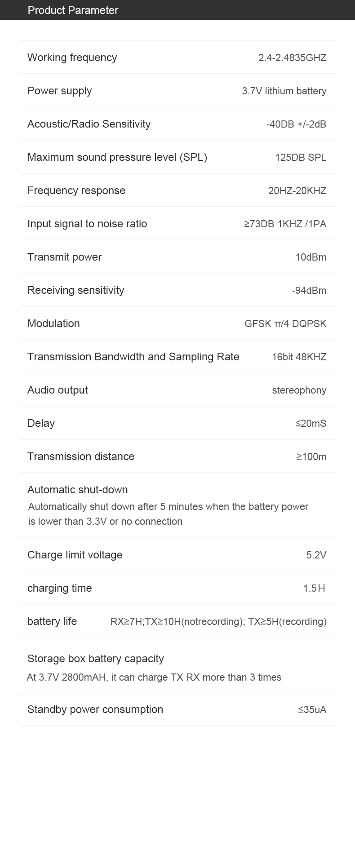Select the Transmit power label

(64, 257)
